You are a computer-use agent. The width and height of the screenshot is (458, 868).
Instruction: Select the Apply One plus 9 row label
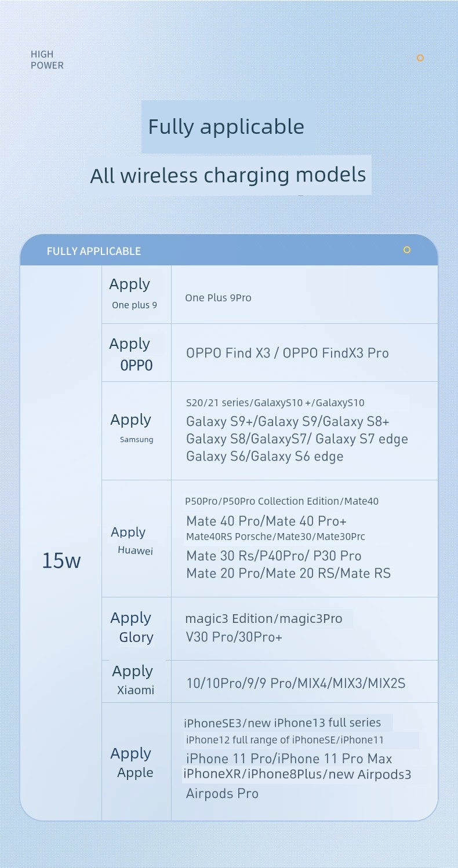[133, 293]
